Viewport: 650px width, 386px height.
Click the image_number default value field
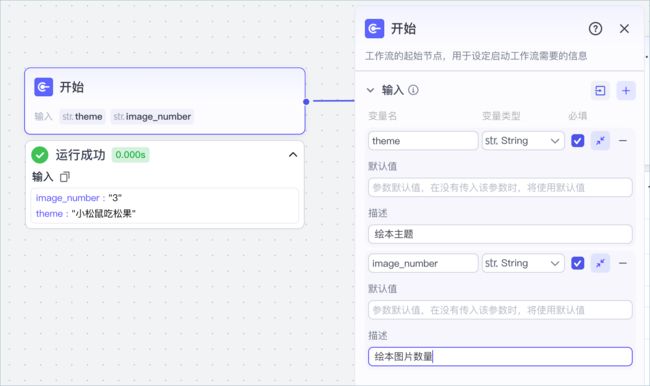coord(500,310)
